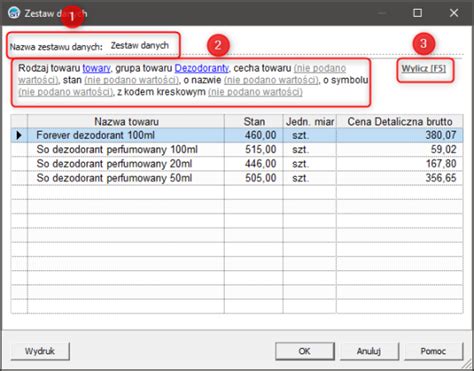Click the stan 'nie podano wartości' link
Viewport: 474px width, 371px height.
[x=132, y=80]
